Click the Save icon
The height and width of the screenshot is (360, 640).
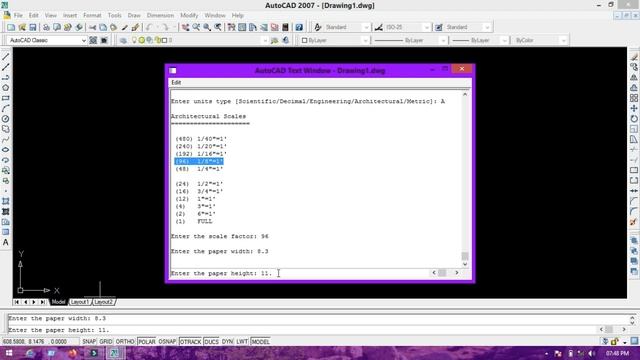coord(33,27)
